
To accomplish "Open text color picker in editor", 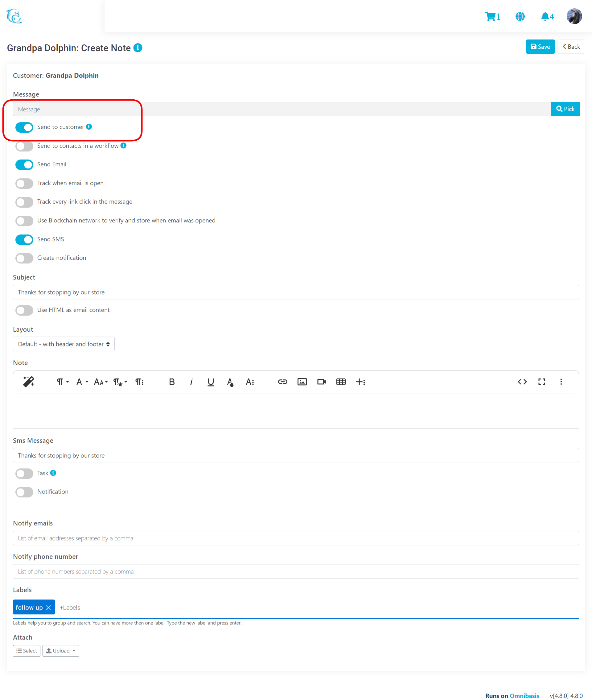I will click(x=230, y=382).
